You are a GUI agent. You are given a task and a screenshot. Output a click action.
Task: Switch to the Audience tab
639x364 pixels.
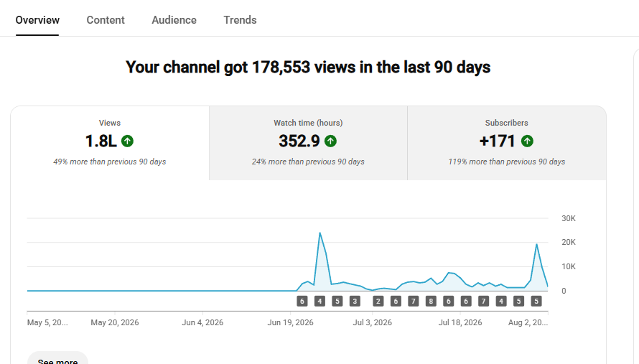174,20
